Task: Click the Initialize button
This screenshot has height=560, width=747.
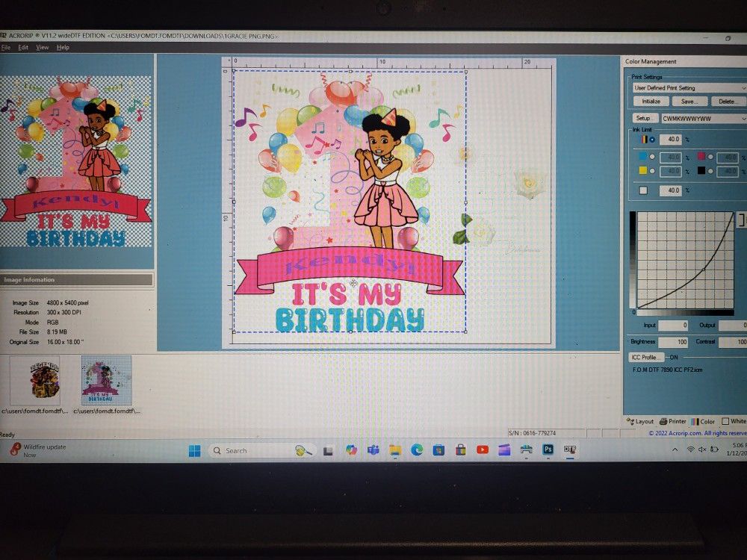Action: pos(651,101)
